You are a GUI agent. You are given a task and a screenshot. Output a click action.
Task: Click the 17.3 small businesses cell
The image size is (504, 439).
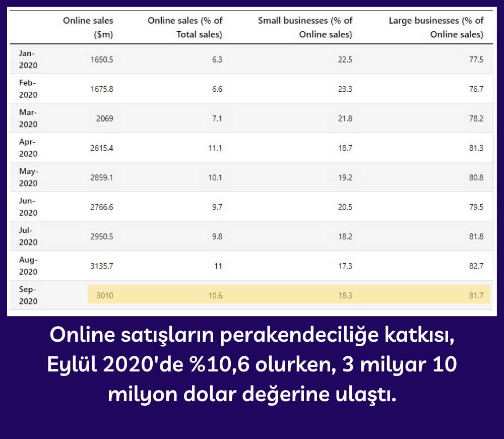tap(345, 266)
